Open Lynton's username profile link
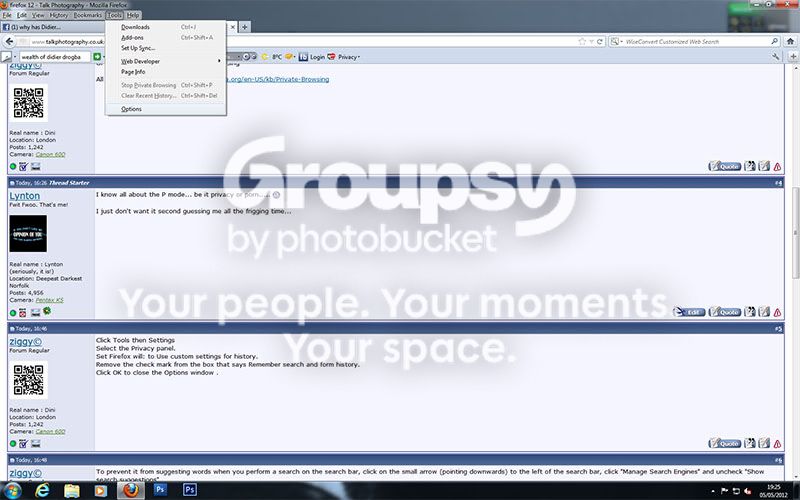The image size is (800, 500). click(24, 196)
